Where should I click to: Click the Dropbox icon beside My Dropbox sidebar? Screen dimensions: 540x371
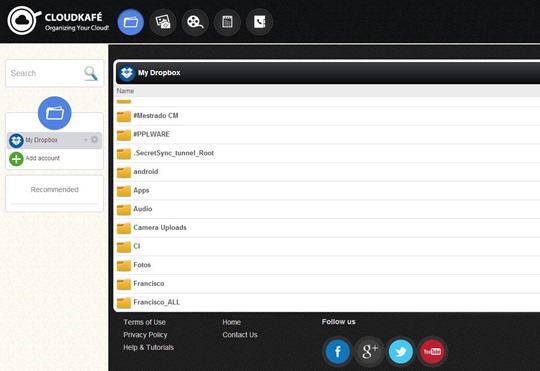[16, 141]
